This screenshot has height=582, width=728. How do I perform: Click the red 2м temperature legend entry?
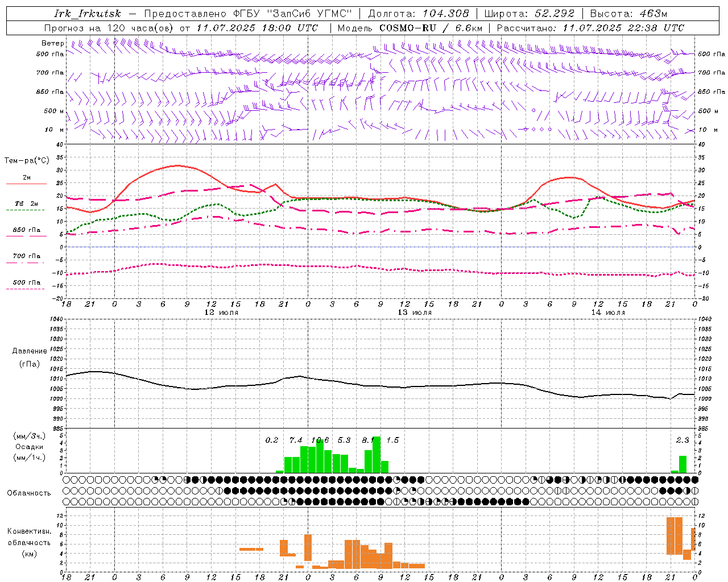(x=26, y=179)
